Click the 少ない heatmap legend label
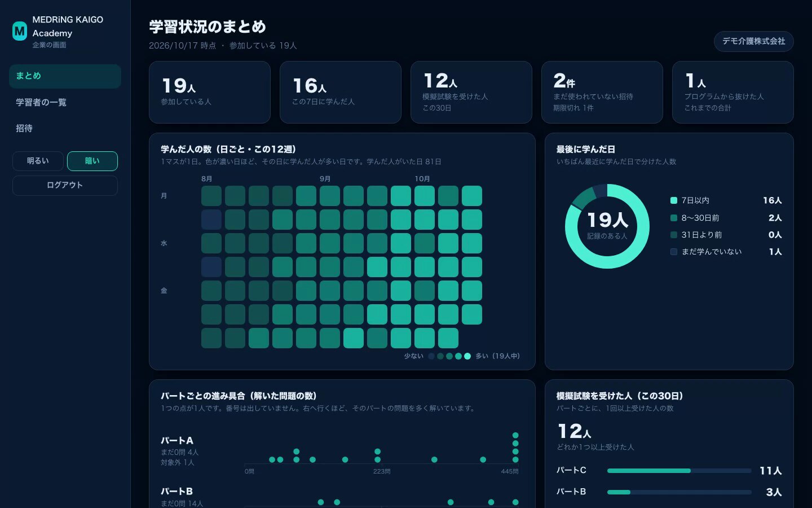The image size is (812, 508). [414, 356]
